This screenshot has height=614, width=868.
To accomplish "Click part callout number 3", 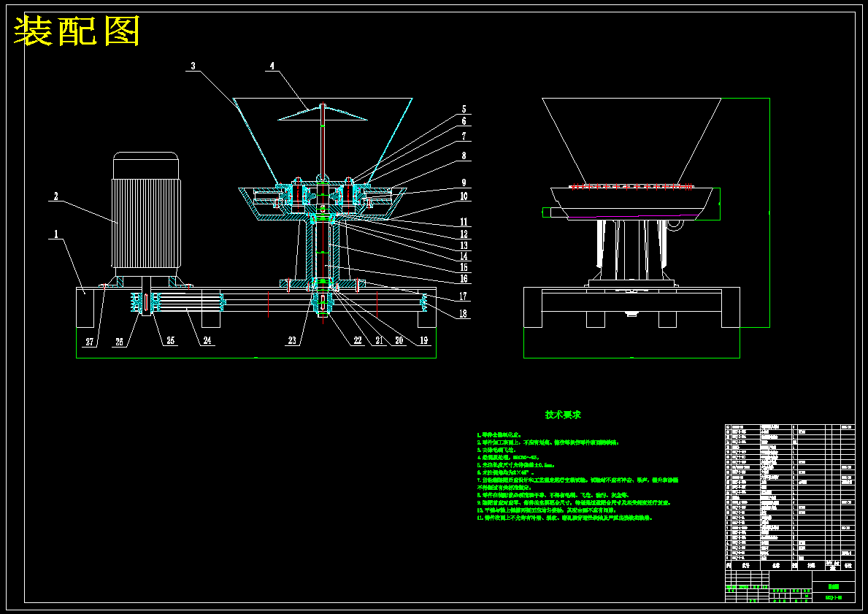I will (x=193, y=66).
